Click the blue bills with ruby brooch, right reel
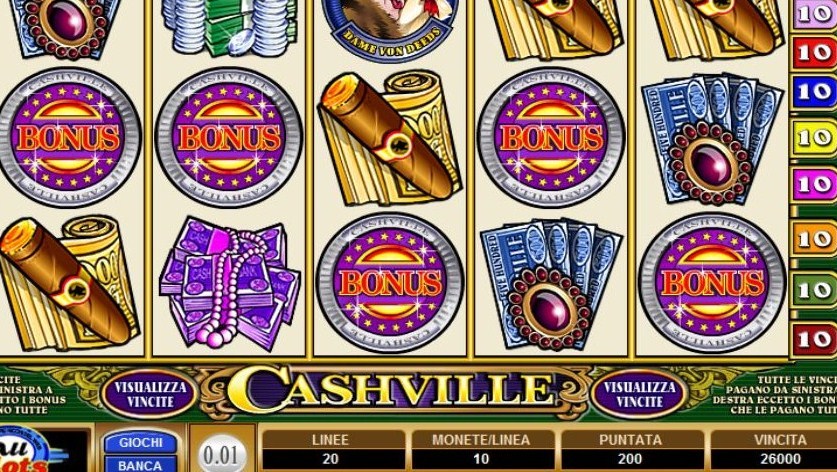The image size is (837, 472). (x=712, y=139)
